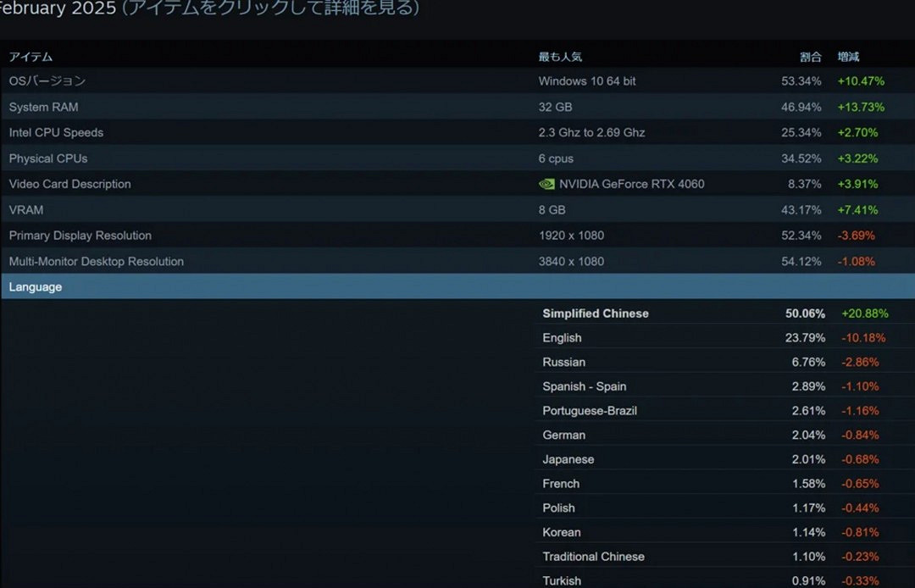The image size is (915, 588).
Task: Click the 増減 column header
Action: tap(848, 56)
